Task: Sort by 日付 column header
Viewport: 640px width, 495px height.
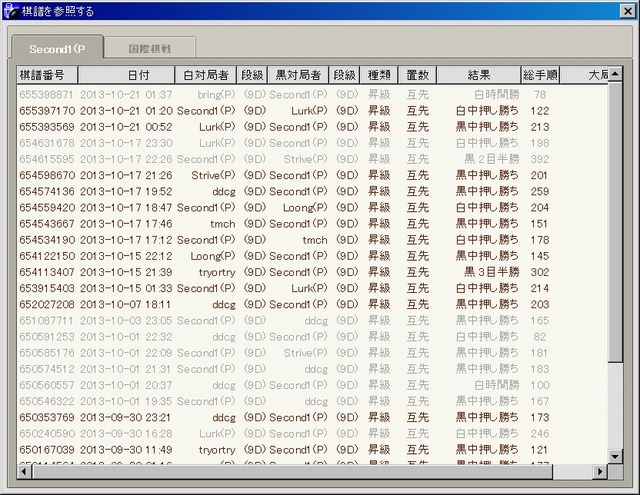Action: [126, 75]
